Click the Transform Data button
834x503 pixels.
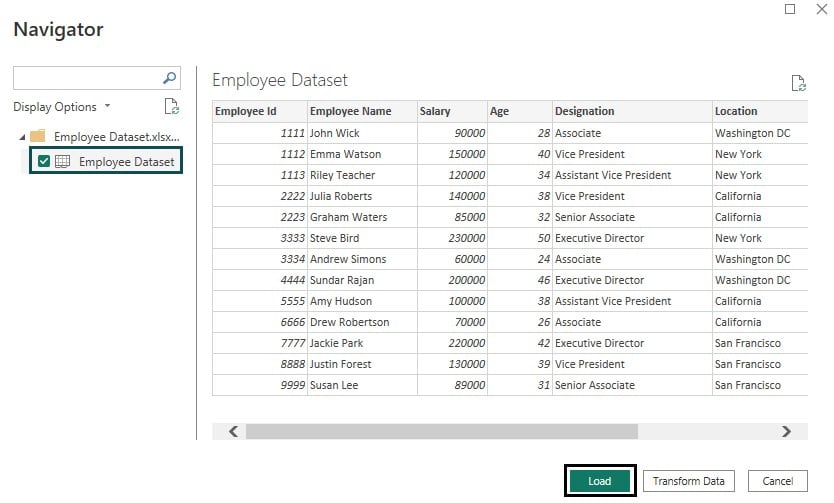point(688,481)
